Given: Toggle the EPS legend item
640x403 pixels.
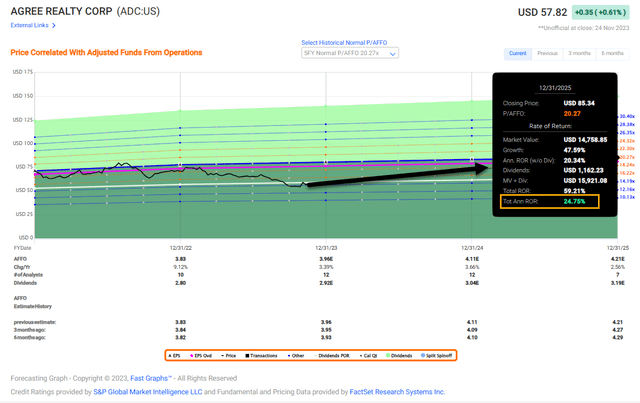Looking at the screenshot, I should [x=174, y=356].
